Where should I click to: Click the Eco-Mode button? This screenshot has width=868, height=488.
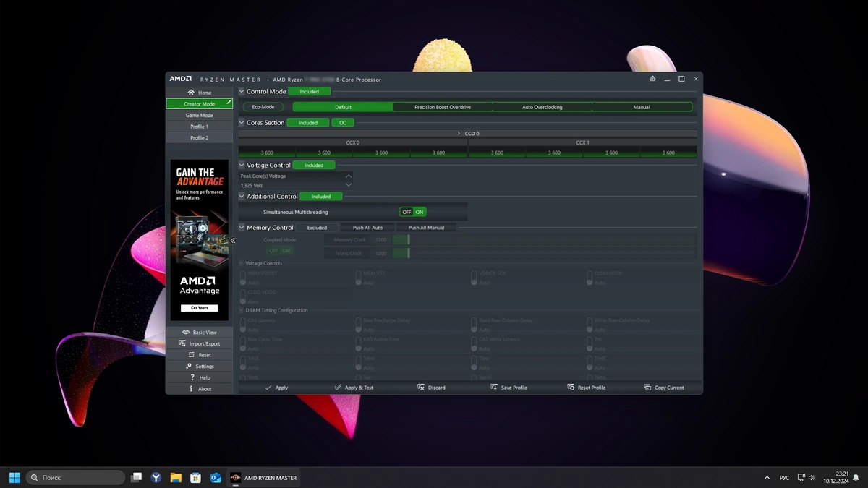[x=263, y=107]
